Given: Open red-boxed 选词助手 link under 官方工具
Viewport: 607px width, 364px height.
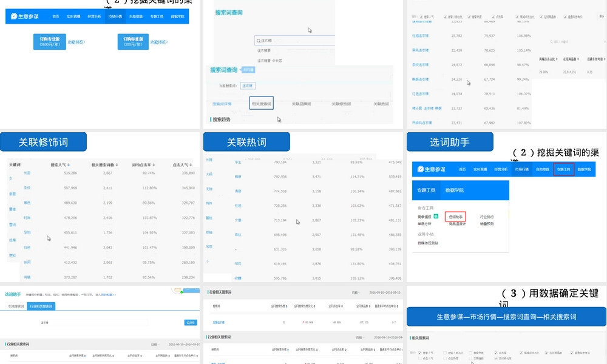Looking at the screenshot, I should point(455,217).
